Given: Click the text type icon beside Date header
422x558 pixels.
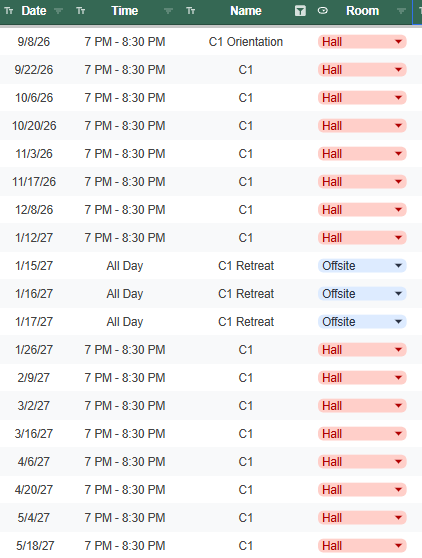Looking at the screenshot, I should click(x=9, y=11).
